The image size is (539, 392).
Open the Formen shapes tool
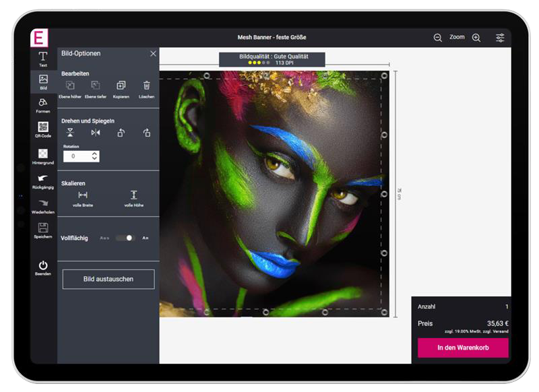[43, 104]
